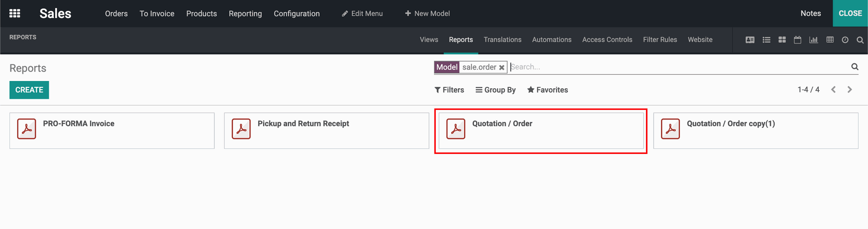Switch to form view icon

750,40
